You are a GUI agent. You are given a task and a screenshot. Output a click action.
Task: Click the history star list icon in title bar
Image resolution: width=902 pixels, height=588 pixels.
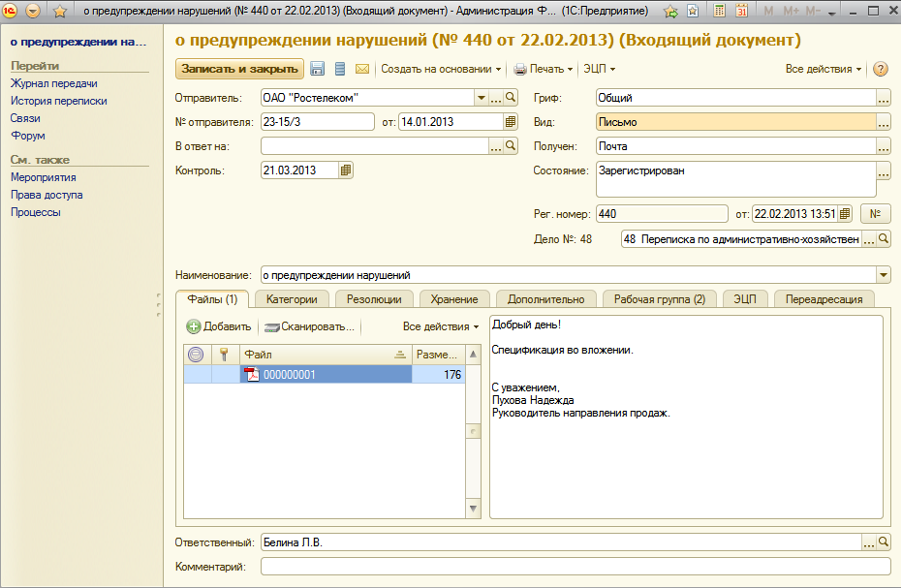pos(693,11)
